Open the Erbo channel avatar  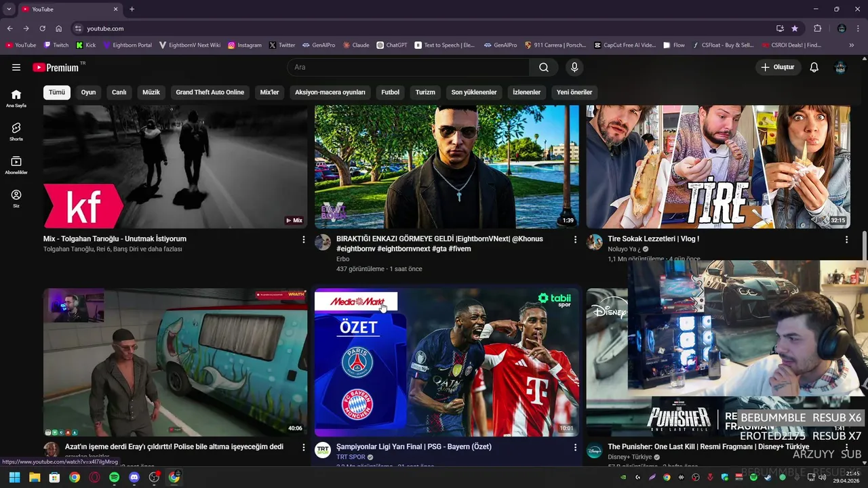[323, 243]
